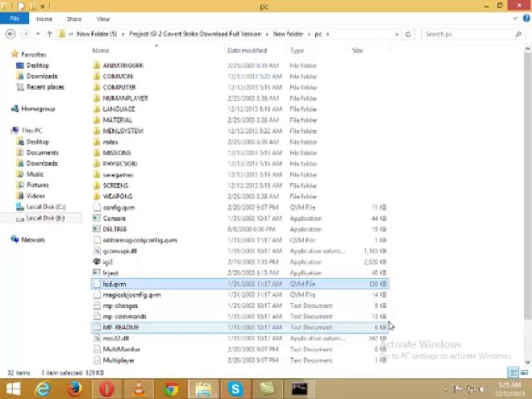
Task: Launch Firefox from the taskbar
Action: tap(74, 389)
